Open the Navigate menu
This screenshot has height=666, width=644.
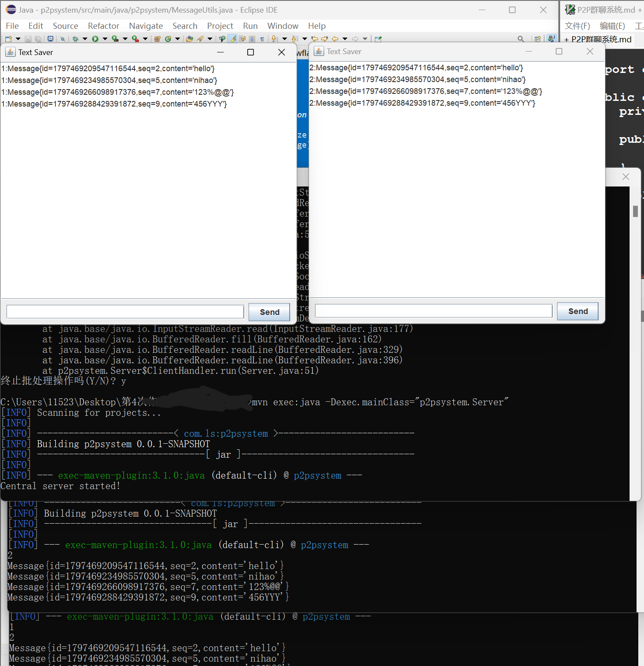point(145,26)
